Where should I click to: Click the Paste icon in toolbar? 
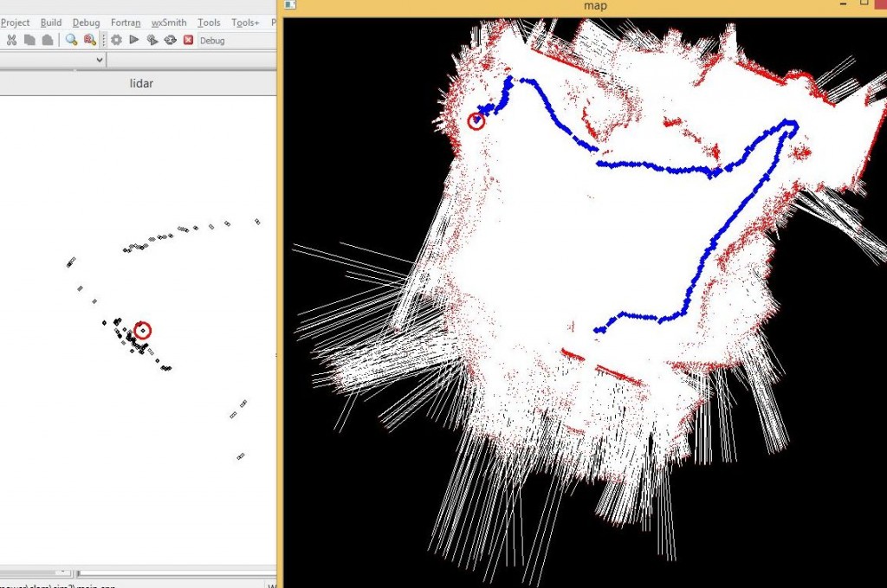[x=47, y=40]
